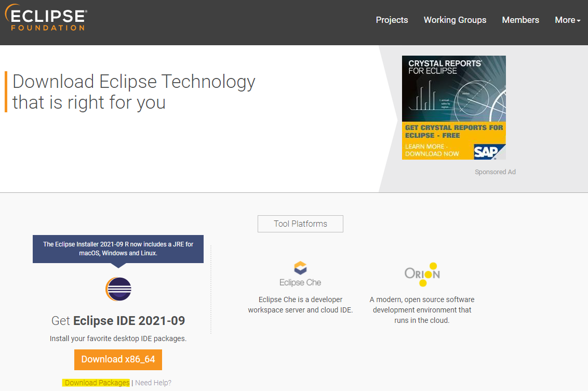
Task: Open the Members menu item
Action: pyautogui.click(x=520, y=20)
